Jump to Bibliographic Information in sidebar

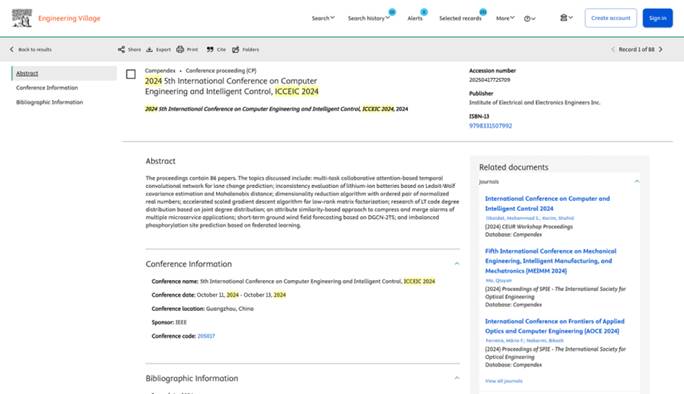click(49, 102)
